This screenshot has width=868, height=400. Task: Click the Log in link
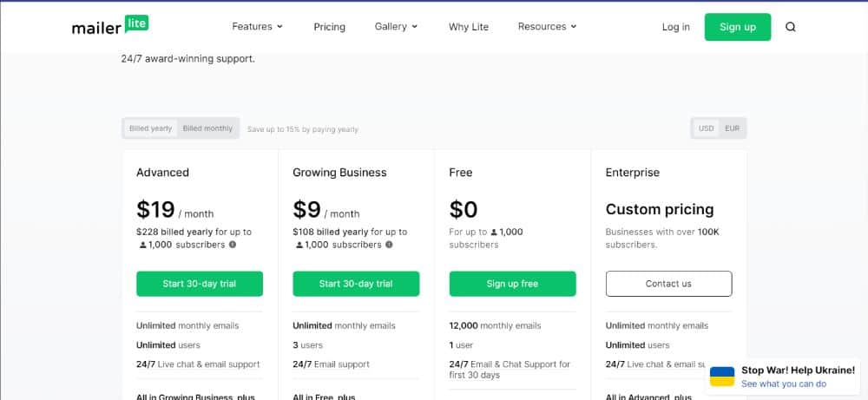pyautogui.click(x=676, y=27)
